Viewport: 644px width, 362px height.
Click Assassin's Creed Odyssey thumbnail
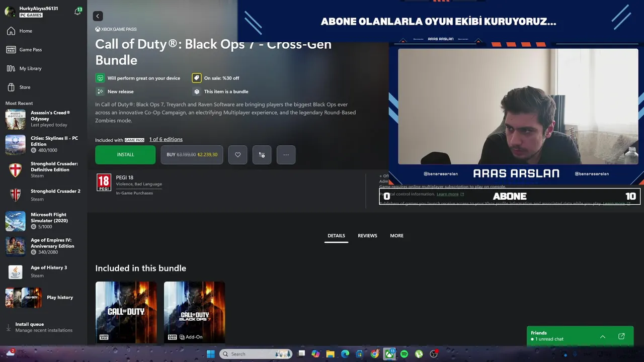click(x=15, y=119)
